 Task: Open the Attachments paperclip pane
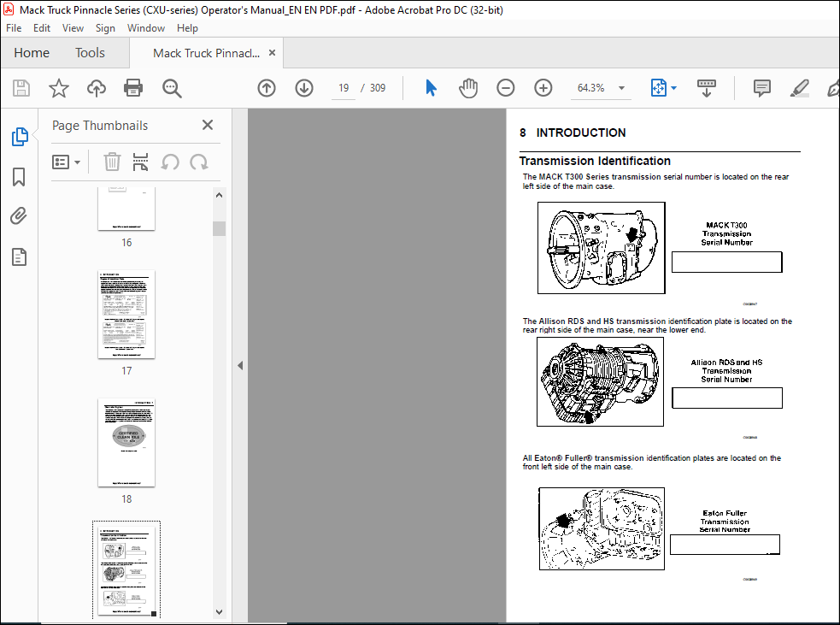(19, 216)
